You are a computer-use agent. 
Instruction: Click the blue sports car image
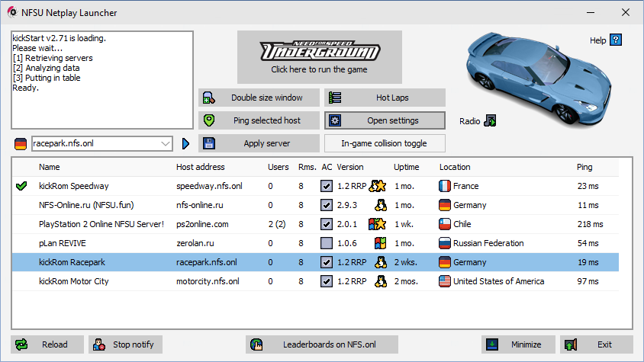538,78
